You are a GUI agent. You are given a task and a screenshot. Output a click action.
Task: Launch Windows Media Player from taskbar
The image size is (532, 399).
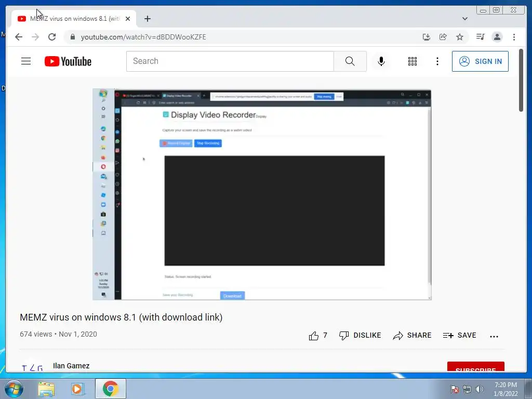(x=78, y=389)
